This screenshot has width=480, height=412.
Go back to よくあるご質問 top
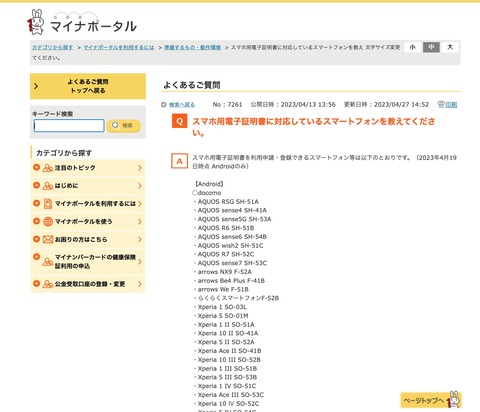88,86
